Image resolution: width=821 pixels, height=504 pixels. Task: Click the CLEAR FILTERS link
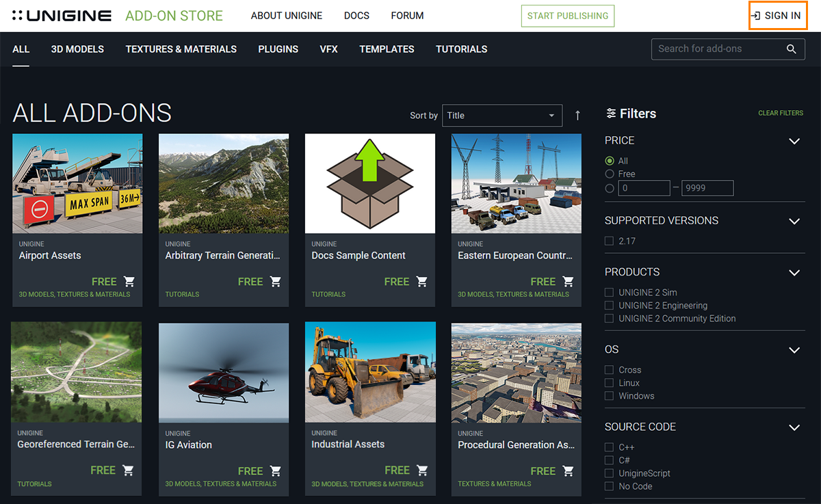pos(781,113)
